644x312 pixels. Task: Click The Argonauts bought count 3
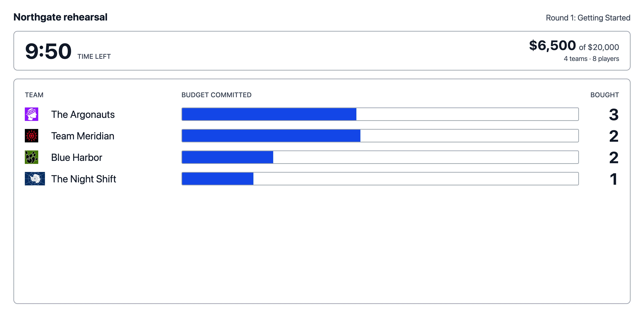pos(614,114)
